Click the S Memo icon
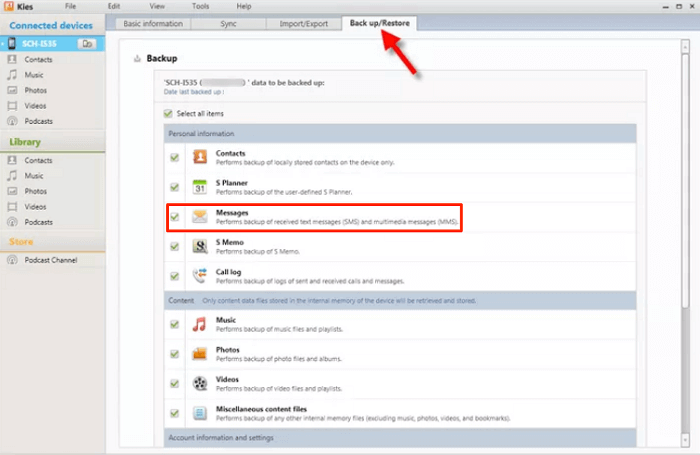The width and height of the screenshot is (700, 455). [200, 246]
